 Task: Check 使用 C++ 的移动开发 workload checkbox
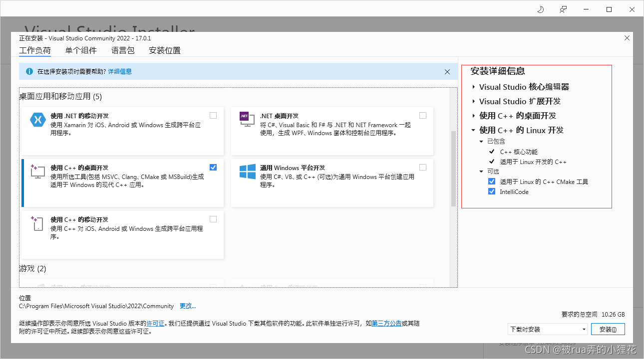pos(213,219)
